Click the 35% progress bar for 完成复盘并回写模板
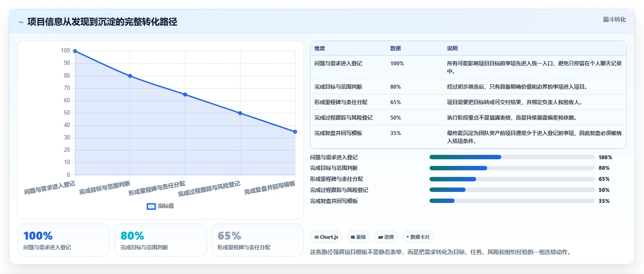Screen dimensions: 644x274 512,201
